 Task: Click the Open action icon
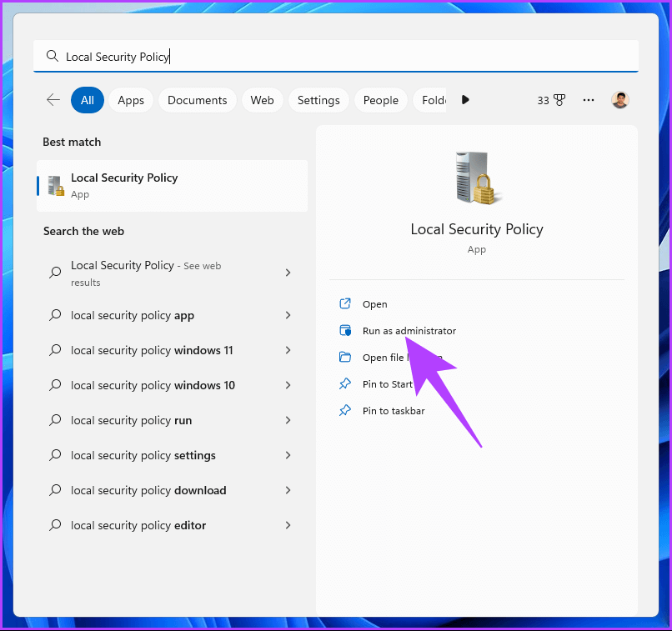[345, 303]
